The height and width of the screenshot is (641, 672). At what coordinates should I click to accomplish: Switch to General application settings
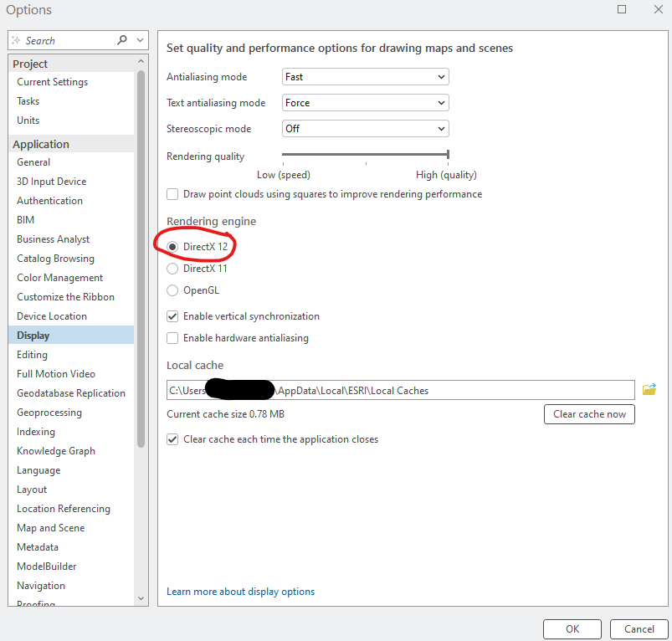33,162
